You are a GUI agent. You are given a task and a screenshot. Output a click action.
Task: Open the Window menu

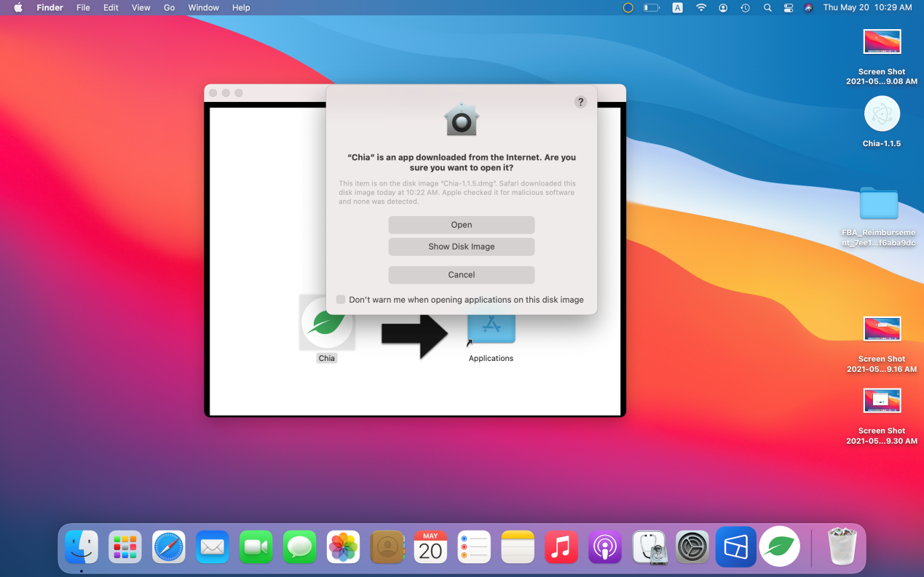[203, 8]
